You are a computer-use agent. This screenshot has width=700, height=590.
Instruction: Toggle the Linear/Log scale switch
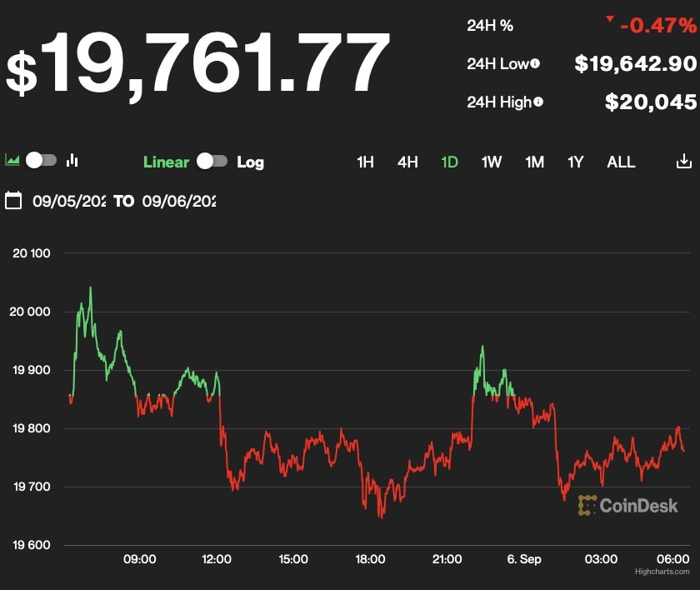pyautogui.click(x=212, y=161)
